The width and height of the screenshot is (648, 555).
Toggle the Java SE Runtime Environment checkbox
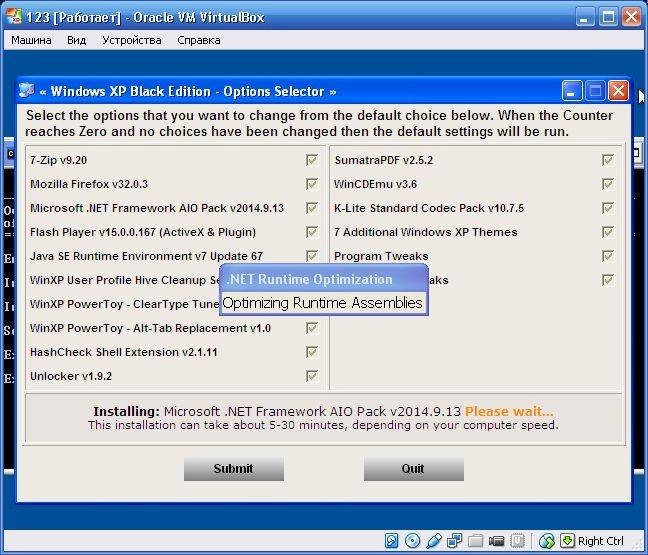coord(312,256)
